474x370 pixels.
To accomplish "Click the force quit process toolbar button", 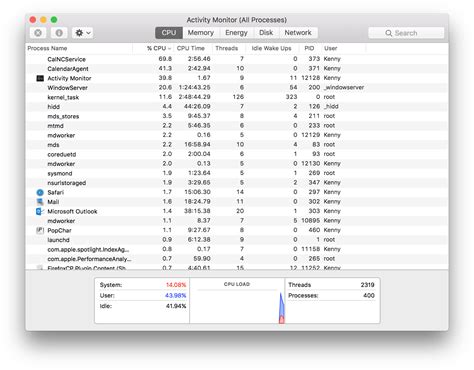I will (38, 33).
